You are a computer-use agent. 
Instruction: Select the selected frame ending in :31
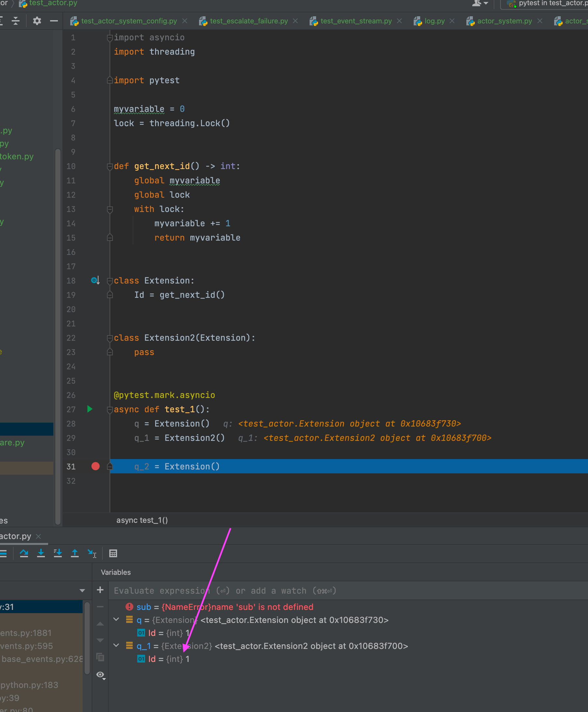(x=41, y=607)
